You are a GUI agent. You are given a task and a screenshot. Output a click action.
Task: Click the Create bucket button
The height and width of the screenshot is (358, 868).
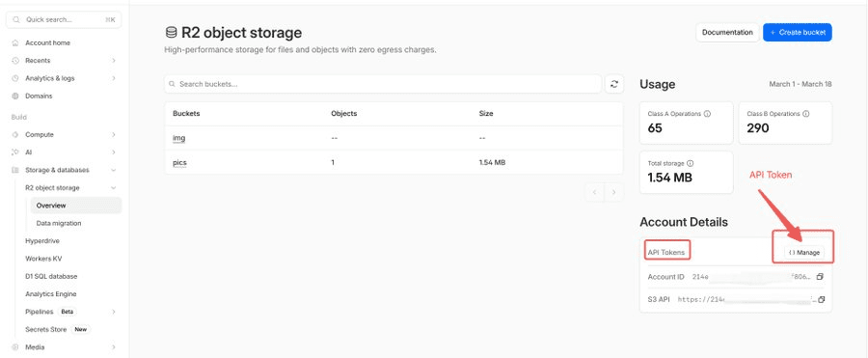(798, 32)
